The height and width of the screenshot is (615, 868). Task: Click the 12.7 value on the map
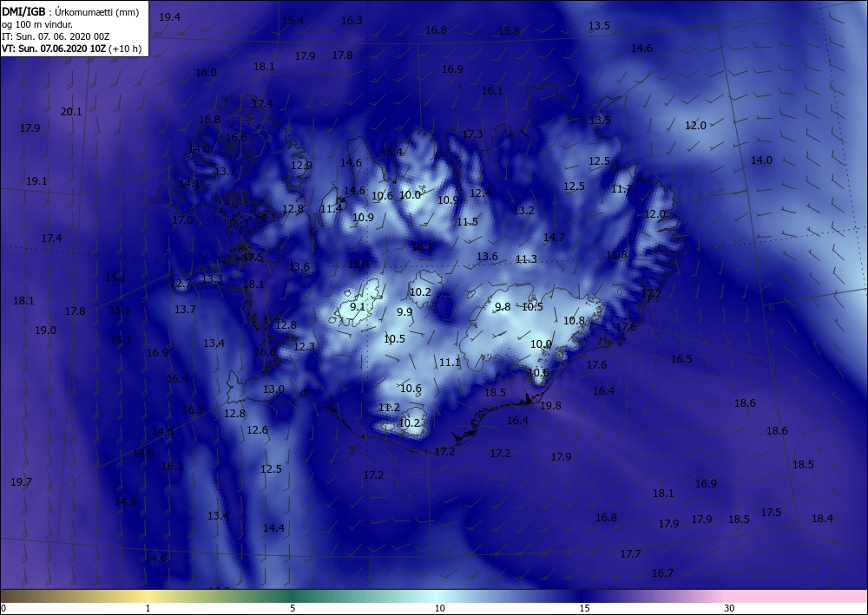point(181,285)
